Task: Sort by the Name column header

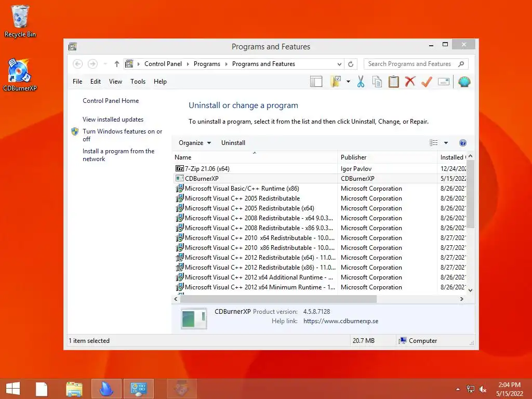Action: (255, 157)
